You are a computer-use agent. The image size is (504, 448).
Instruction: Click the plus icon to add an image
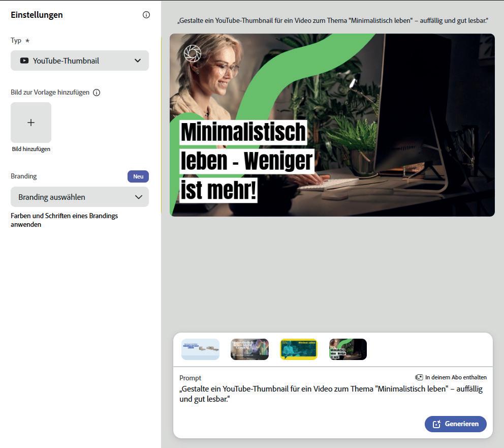31,123
